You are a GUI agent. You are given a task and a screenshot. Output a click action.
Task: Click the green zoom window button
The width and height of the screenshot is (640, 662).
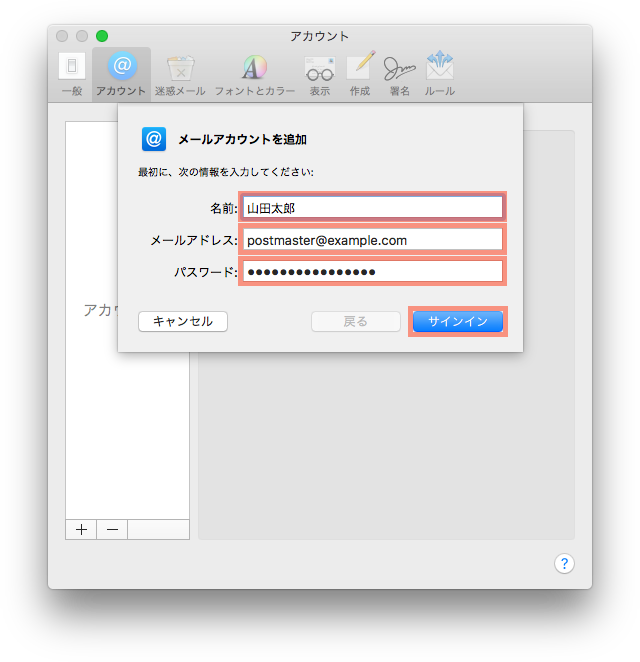coord(102,36)
